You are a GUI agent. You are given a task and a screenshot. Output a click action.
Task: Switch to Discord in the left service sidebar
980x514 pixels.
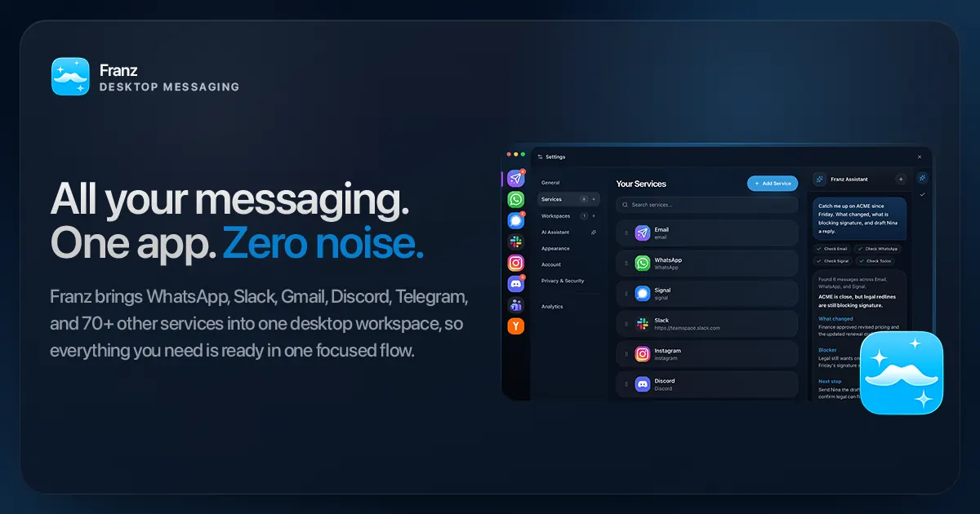[515, 284]
